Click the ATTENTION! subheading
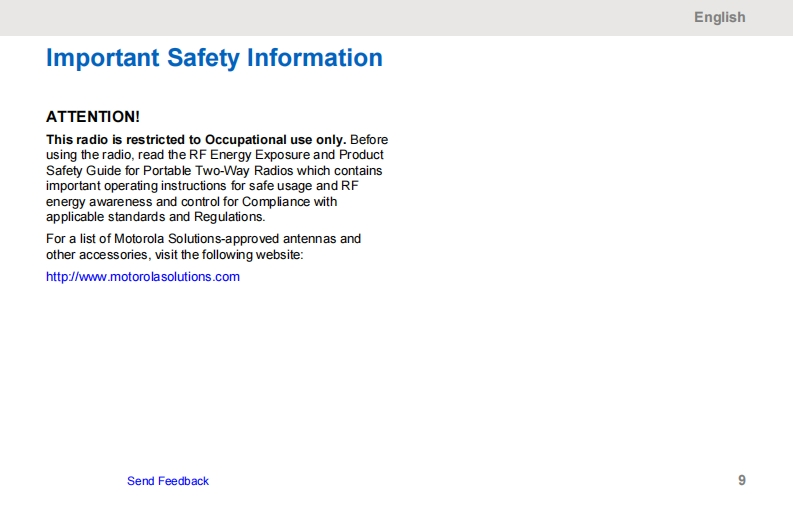Viewport: 793px width, 513px height. pyautogui.click(x=93, y=117)
